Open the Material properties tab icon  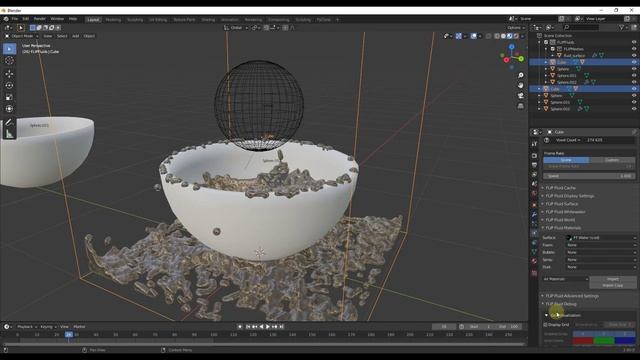pos(534,261)
